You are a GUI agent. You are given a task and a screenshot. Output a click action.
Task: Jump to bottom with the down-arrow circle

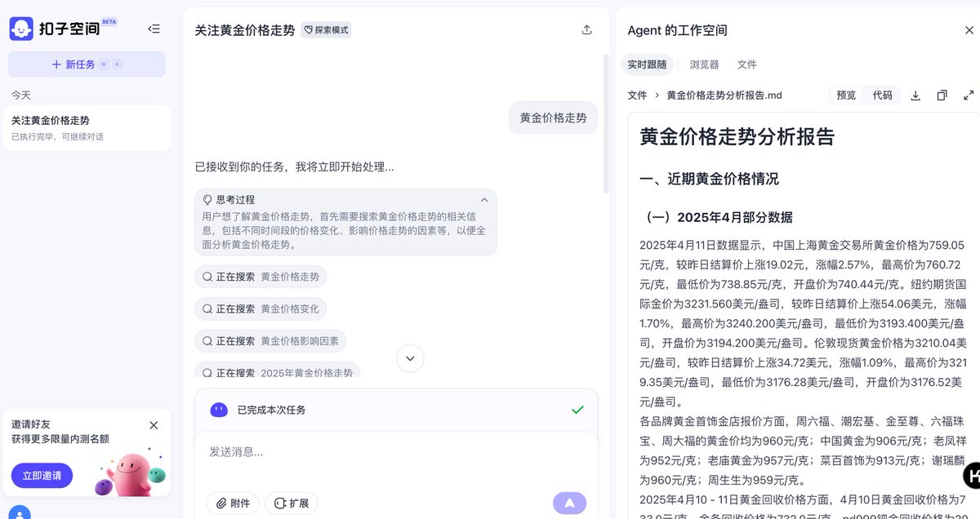[410, 358]
